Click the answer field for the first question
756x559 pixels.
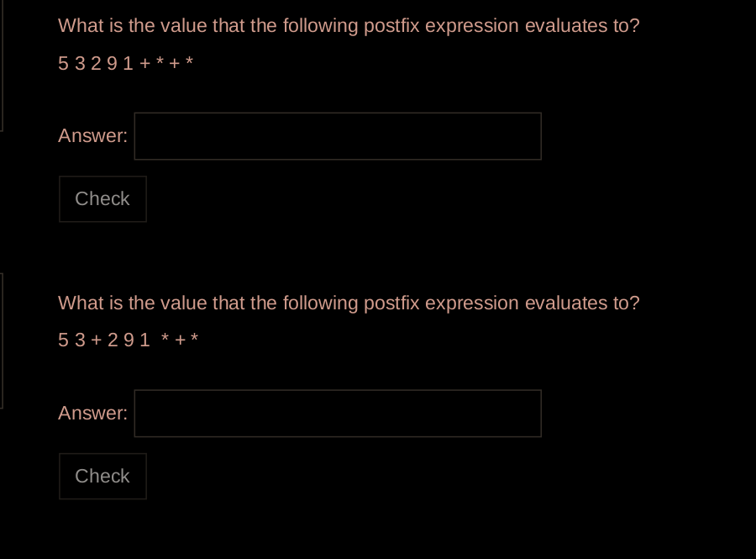pos(336,135)
